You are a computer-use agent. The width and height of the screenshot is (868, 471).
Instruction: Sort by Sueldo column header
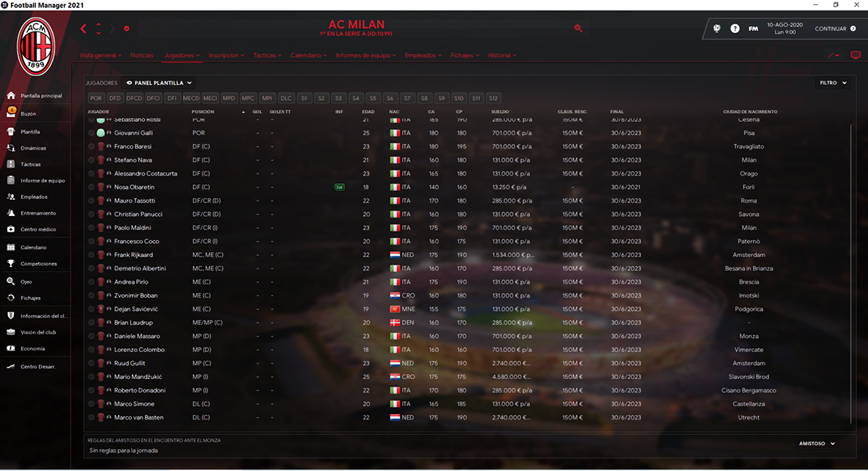500,112
